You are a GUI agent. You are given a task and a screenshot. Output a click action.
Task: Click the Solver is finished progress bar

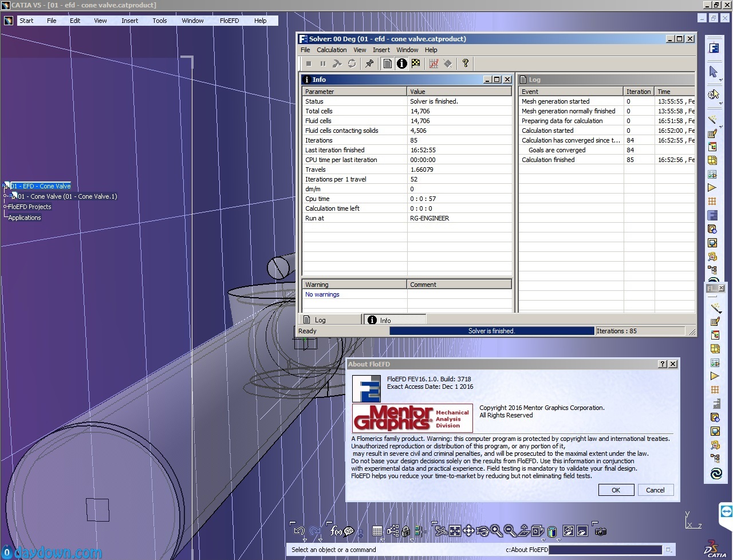click(x=492, y=331)
